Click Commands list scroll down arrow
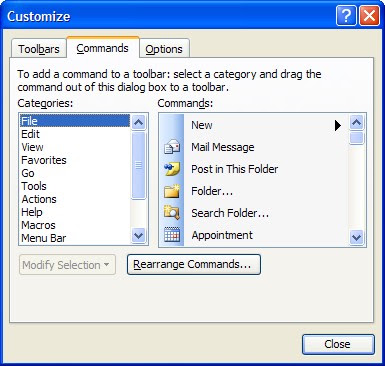The image size is (385, 366). coord(356,237)
